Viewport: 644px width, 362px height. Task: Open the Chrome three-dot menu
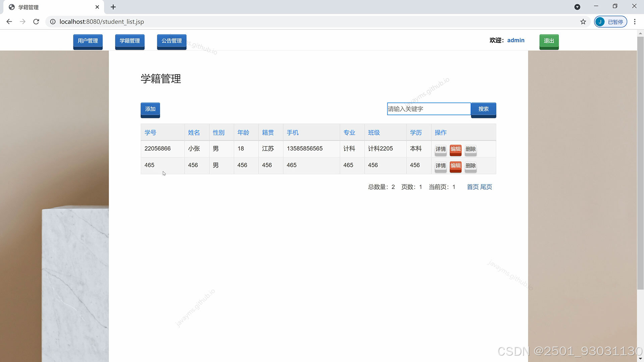[635, 21]
